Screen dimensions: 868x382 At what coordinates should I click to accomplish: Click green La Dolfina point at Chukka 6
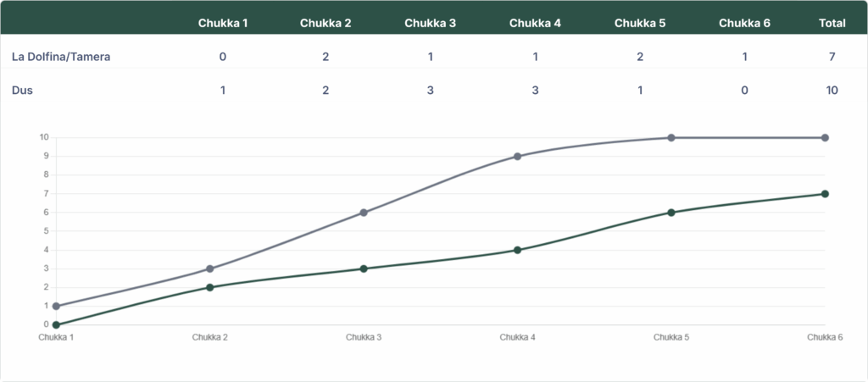825,194
